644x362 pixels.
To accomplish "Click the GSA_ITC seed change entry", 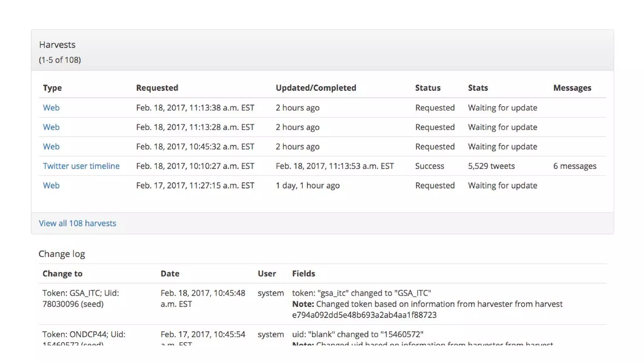I will tap(80, 298).
